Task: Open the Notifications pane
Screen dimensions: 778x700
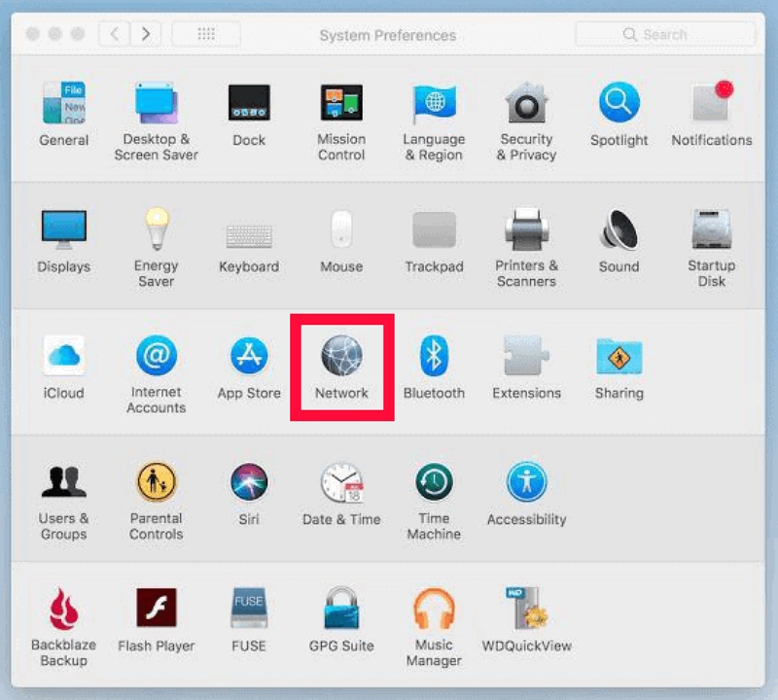Action: pos(712,114)
